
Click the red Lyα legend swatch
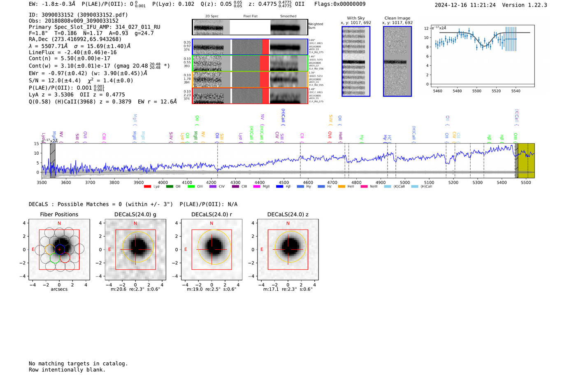pos(147,187)
